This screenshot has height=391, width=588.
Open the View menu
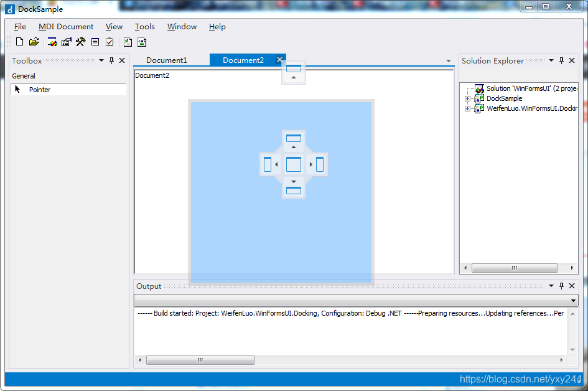[114, 27]
